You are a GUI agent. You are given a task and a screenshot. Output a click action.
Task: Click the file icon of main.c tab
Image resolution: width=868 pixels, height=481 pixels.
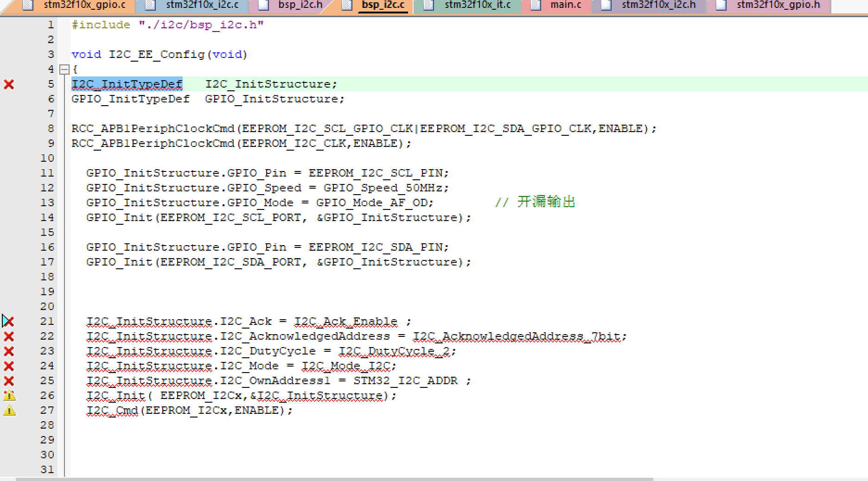click(x=536, y=5)
